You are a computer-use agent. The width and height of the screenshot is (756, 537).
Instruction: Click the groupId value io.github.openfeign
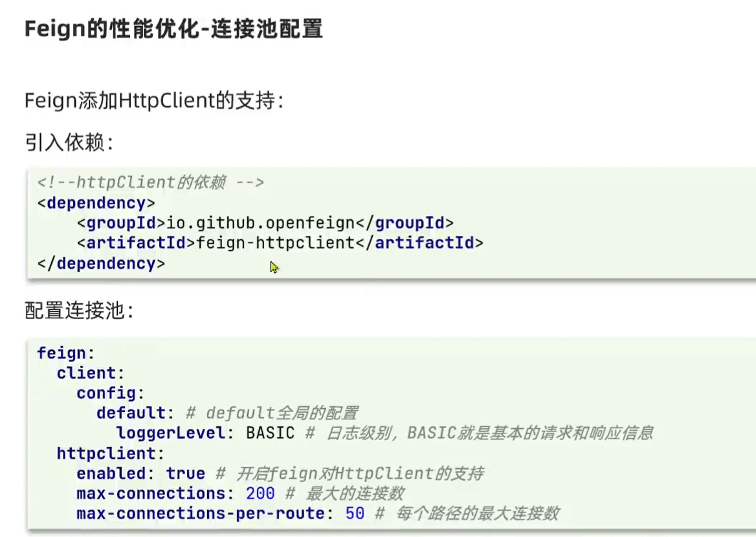coord(261,223)
